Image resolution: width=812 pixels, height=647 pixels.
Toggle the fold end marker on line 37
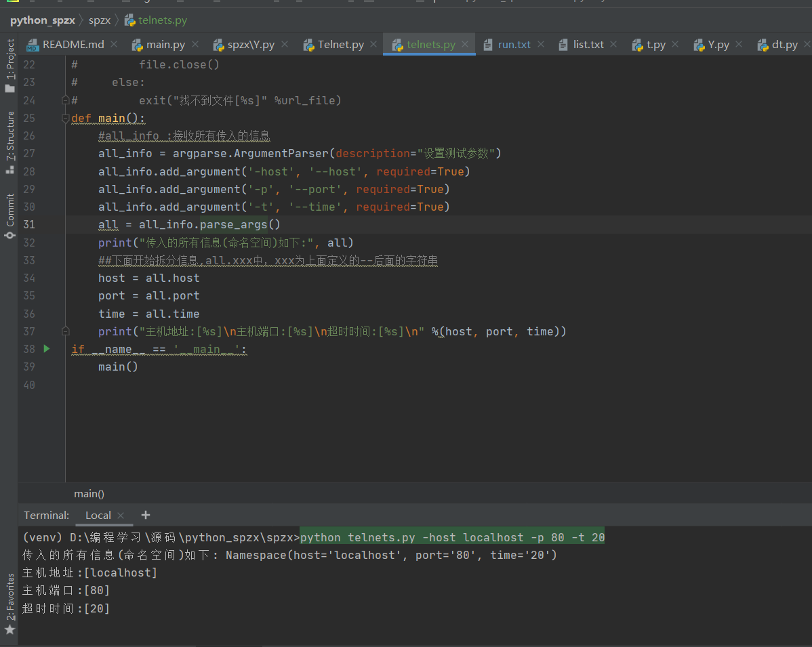[x=65, y=331]
